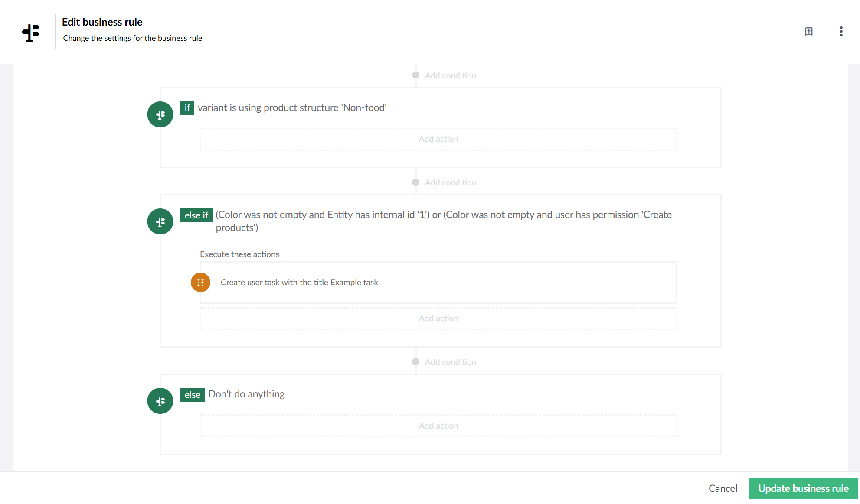Open the three-dot more options menu
Screen dimensions: 860x504
point(841,32)
